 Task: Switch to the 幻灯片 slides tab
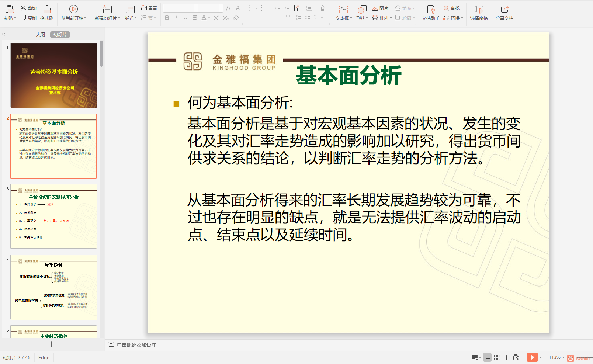[60, 34]
